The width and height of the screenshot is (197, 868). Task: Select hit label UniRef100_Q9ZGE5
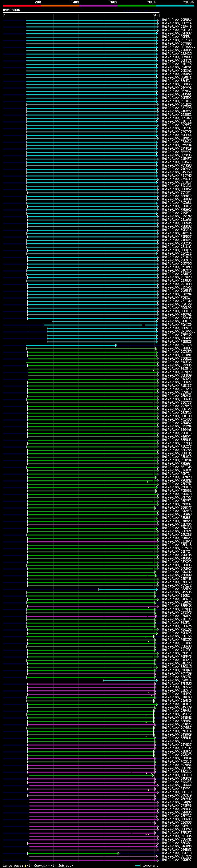point(177,351)
